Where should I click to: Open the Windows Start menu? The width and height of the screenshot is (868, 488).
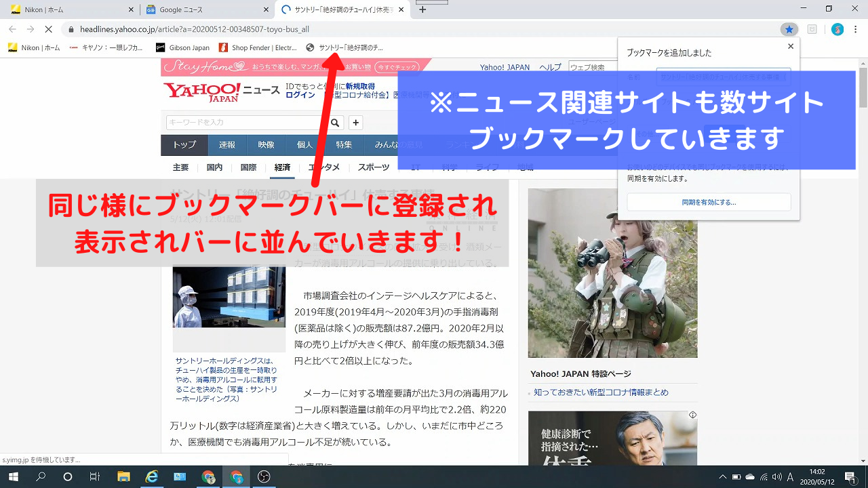[14, 476]
